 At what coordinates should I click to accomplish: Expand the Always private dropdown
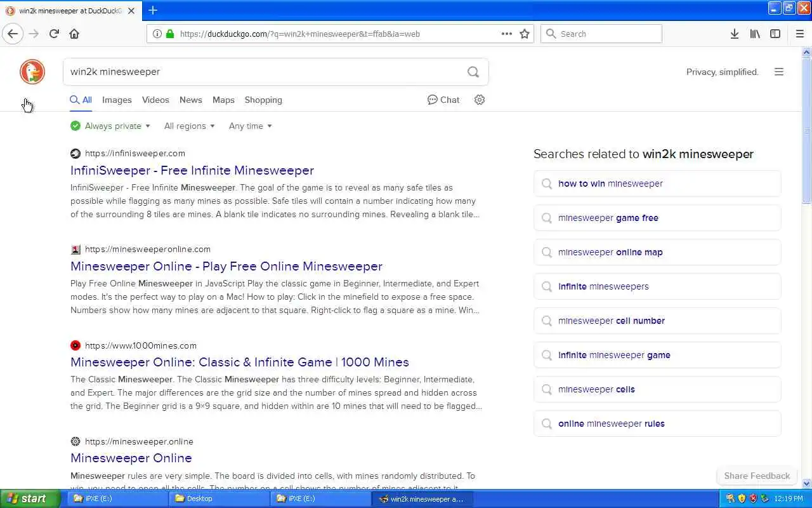click(111, 126)
